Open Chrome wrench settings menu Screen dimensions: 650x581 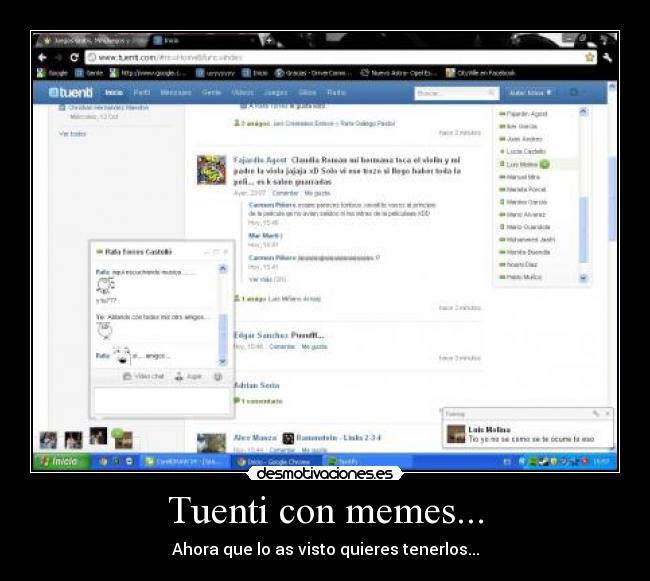[608, 57]
